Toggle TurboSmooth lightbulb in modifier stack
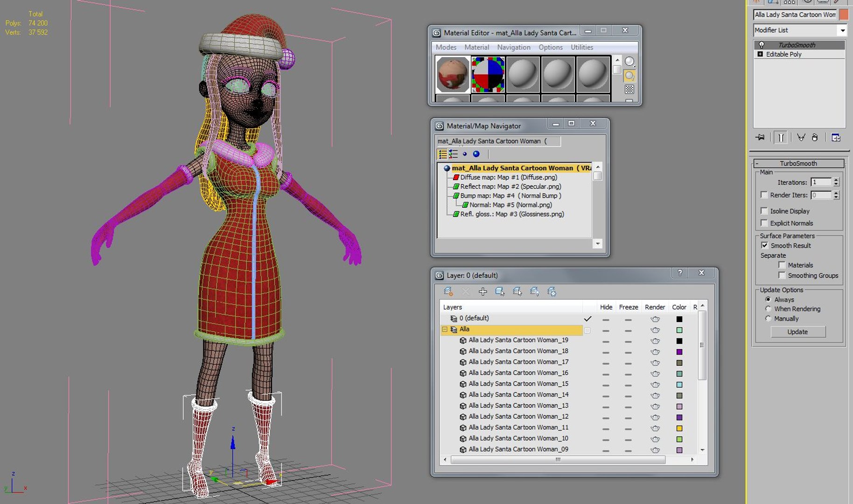 tap(762, 45)
